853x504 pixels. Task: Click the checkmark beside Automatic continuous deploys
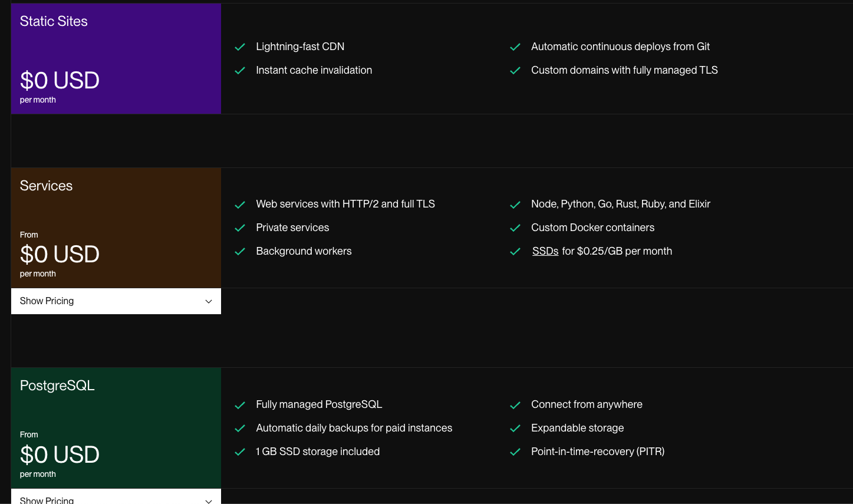pos(515,47)
